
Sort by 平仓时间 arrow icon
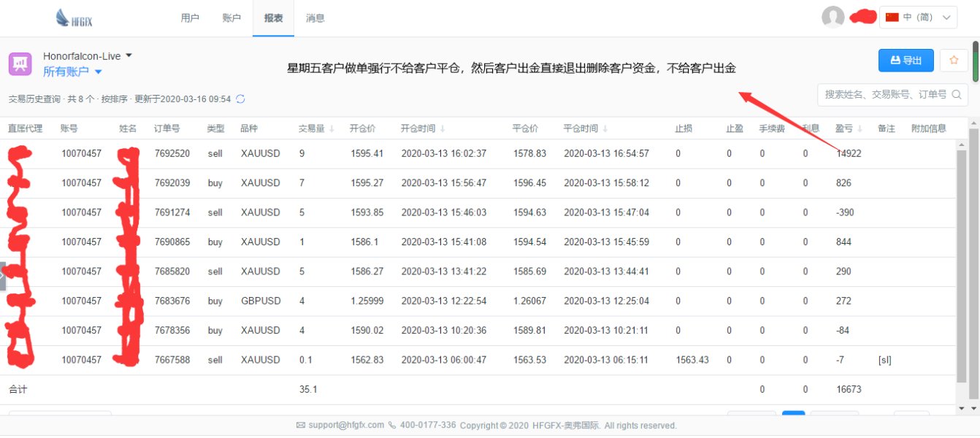[x=605, y=129]
